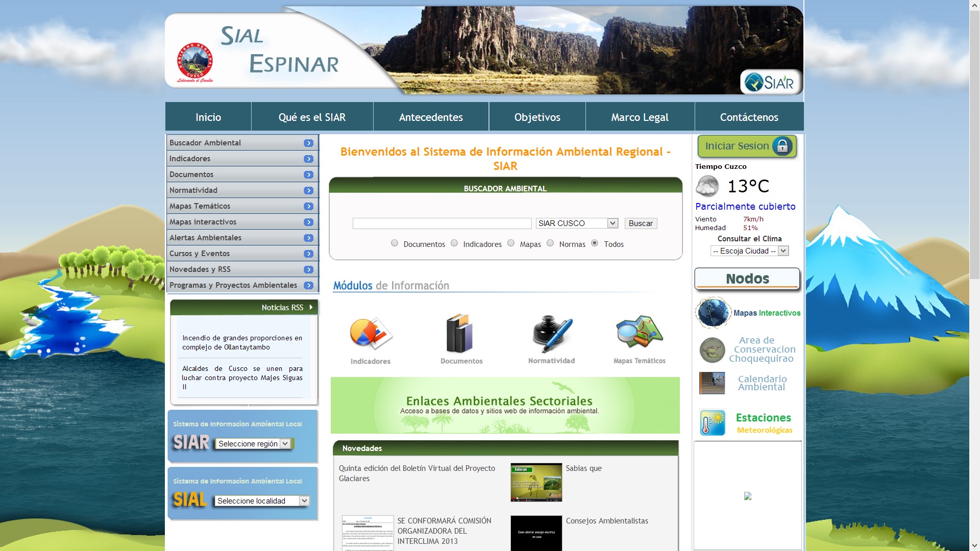Open the Indicadores pie chart module icon
This screenshot has width=980, height=551.
coord(371,334)
